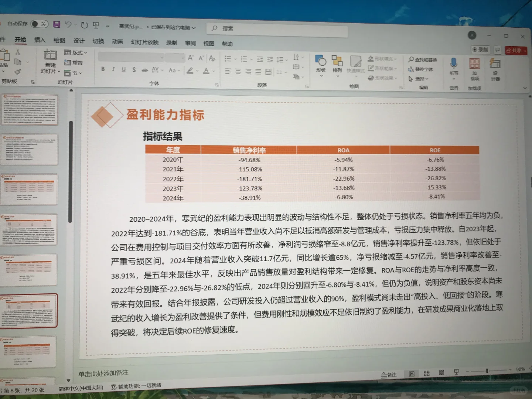Switch to 幻灯片浏览 view icon in status bar
The height and width of the screenshot is (399, 532).
426,374
